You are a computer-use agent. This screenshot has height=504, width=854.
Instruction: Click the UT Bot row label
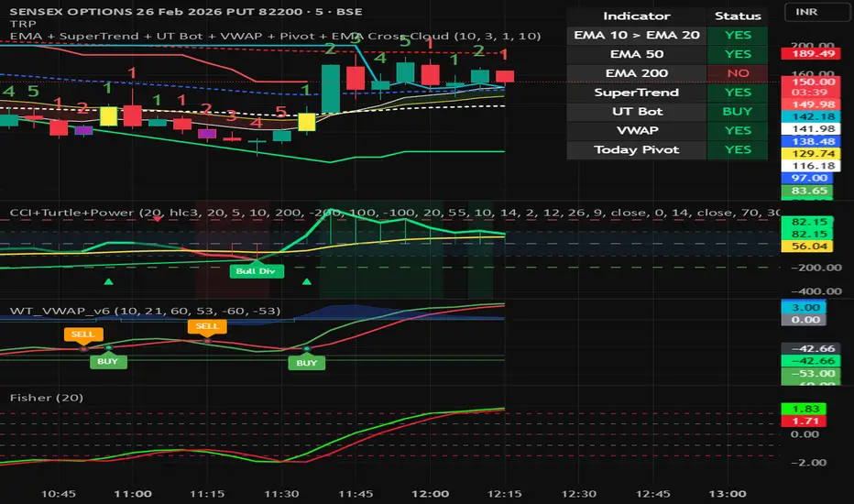click(637, 111)
